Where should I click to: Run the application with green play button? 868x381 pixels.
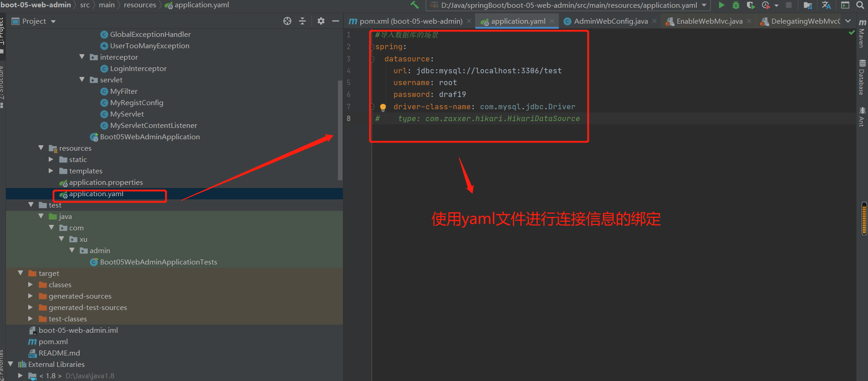pos(721,5)
